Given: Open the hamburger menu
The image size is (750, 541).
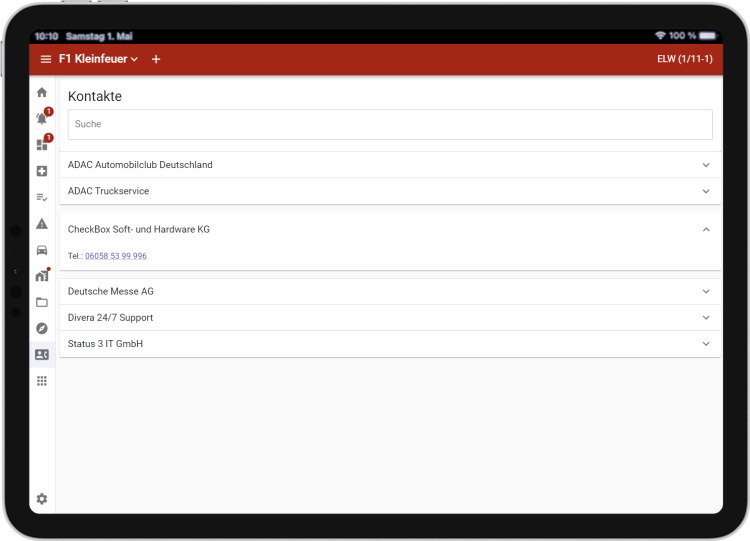Looking at the screenshot, I should click(45, 59).
